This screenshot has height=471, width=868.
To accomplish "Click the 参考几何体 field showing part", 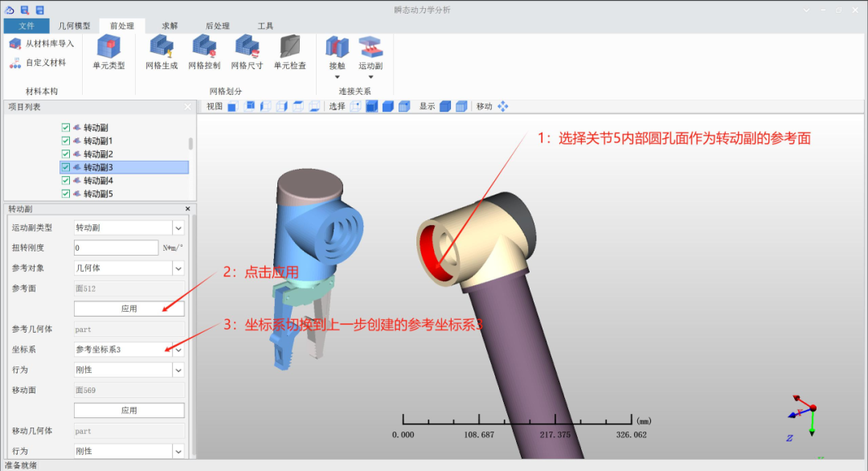I will (x=129, y=330).
